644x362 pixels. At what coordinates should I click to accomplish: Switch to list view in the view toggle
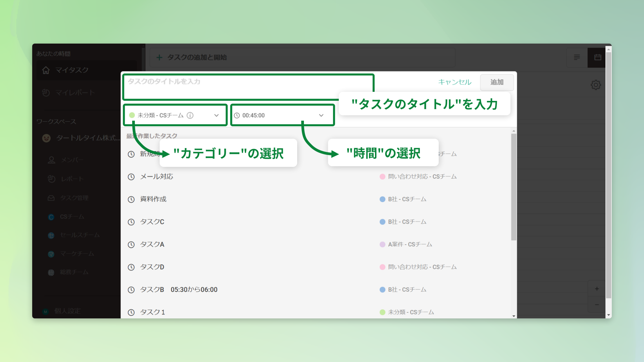577,57
